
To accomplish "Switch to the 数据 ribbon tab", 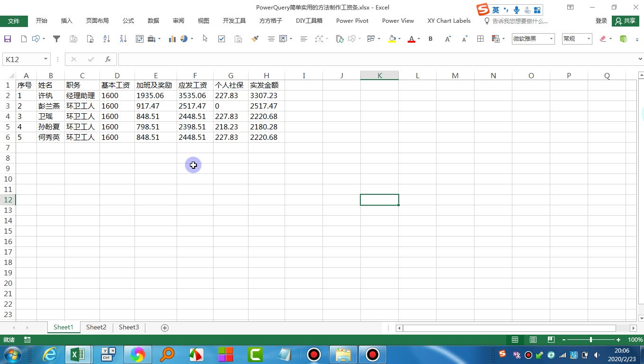I will [153, 21].
